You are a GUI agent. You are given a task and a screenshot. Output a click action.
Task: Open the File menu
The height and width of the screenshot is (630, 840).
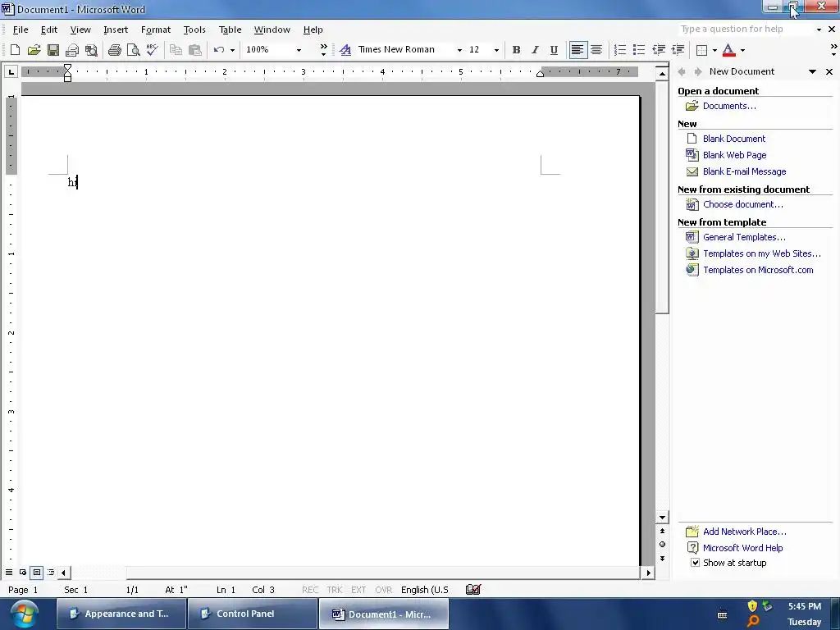coord(21,30)
